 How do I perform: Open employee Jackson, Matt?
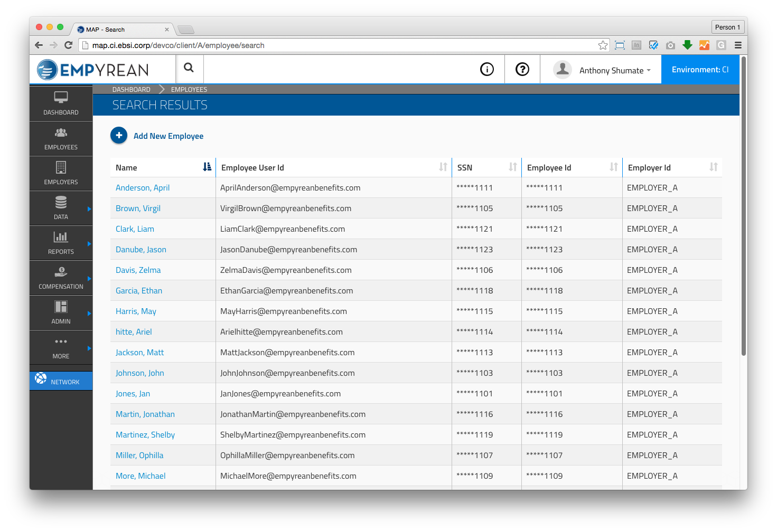coord(139,352)
